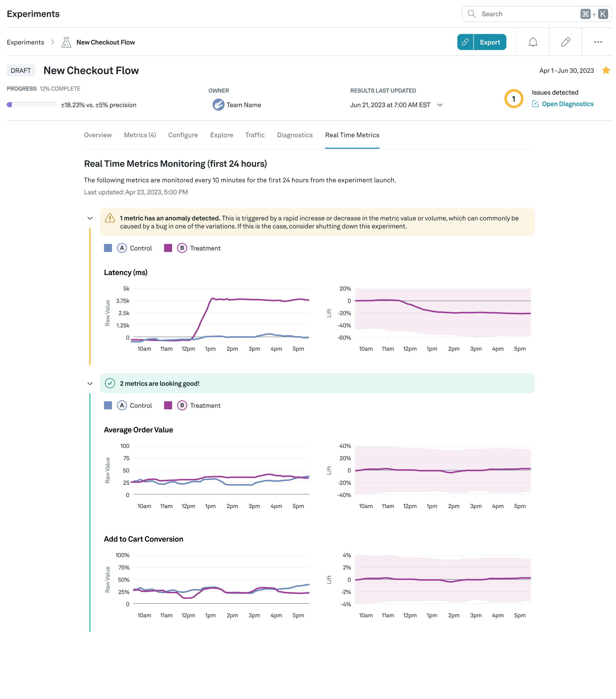Image resolution: width=616 pixels, height=699 pixels.
Task: Open Diagnostics link
Action: (x=567, y=104)
